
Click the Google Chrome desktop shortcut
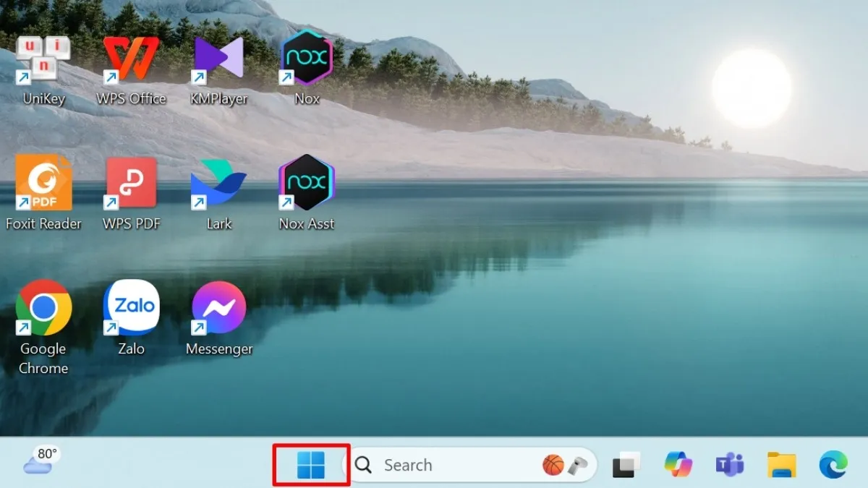coord(43,308)
